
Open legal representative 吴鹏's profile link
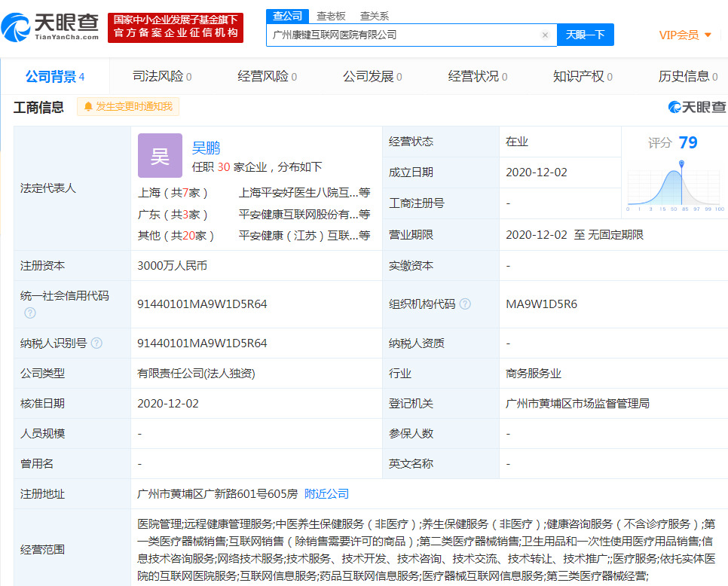pos(206,148)
